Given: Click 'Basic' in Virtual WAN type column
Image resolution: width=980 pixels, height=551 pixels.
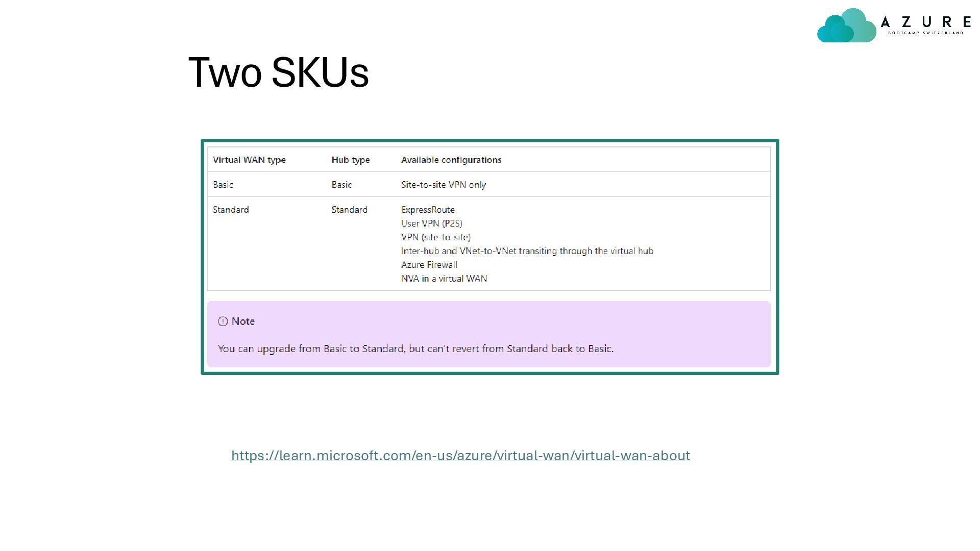Looking at the screenshot, I should [x=223, y=185].
